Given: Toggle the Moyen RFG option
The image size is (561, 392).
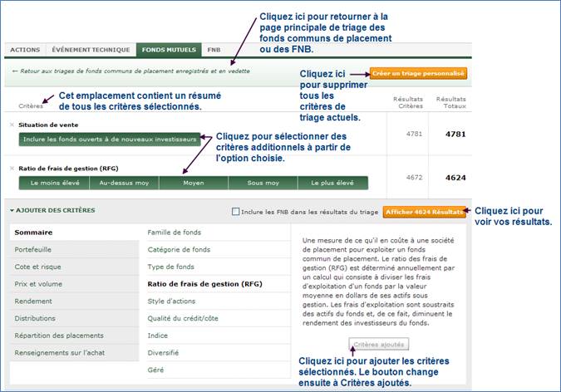Looking at the screenshot, I should tap(193, 183).
